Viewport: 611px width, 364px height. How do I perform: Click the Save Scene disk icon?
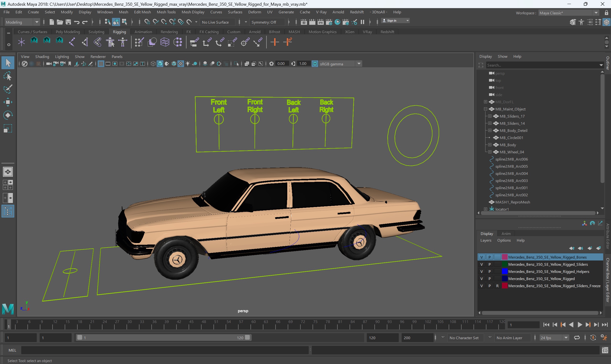click(68, 22)
